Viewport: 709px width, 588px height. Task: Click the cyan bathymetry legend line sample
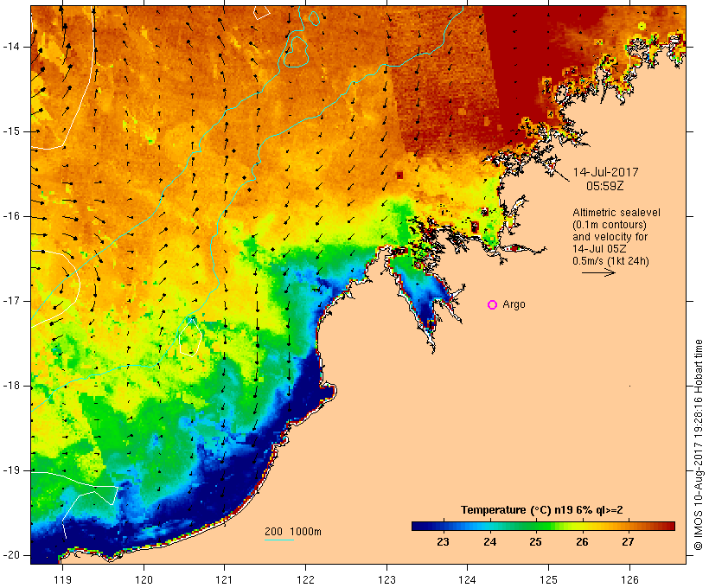pyautogui.click(x=279, y=540)
